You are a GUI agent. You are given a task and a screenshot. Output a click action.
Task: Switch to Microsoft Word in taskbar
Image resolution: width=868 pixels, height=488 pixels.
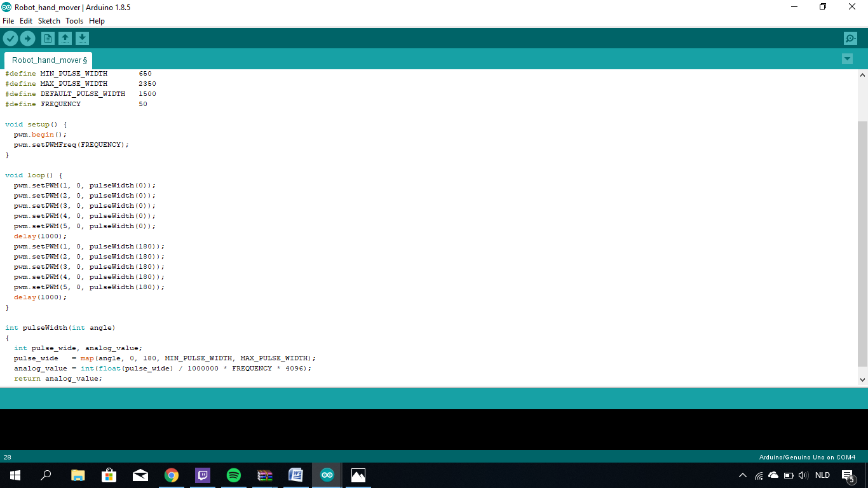pyautogui.click(x=295, y=475)
